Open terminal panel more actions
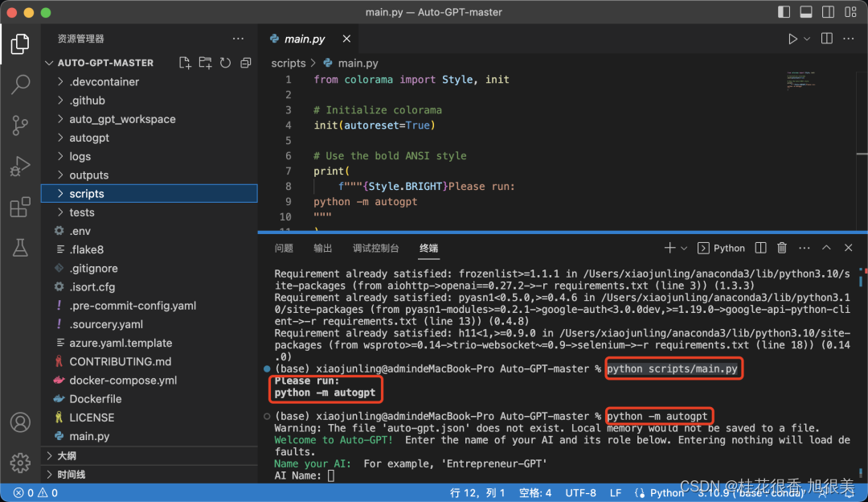The image size is (868, 502). pos(805,248)
